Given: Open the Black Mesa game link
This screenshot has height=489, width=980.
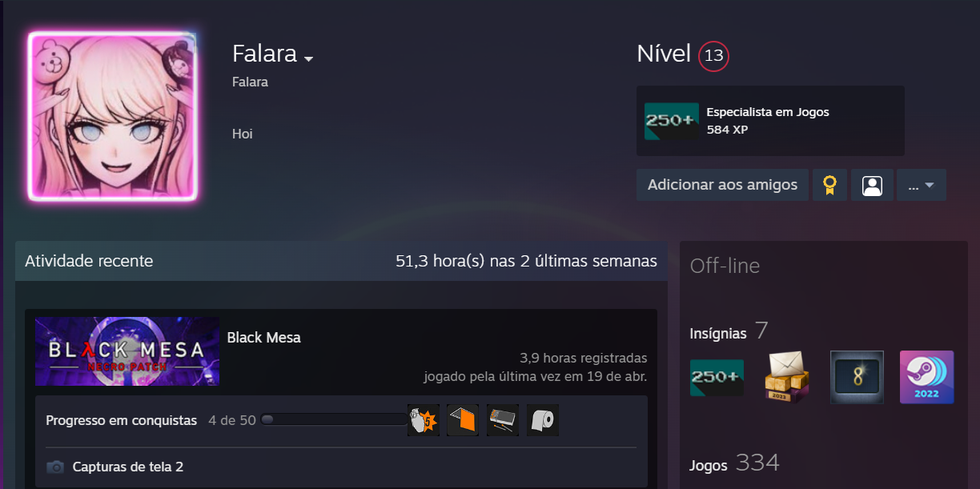Looking at the screenshot, I should [264, 338].
